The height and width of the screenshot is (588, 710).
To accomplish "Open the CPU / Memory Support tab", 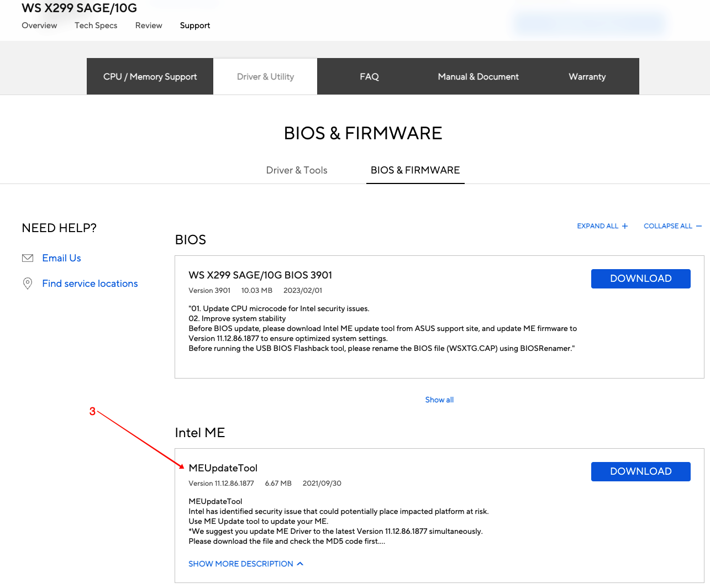I will point(150,77).
